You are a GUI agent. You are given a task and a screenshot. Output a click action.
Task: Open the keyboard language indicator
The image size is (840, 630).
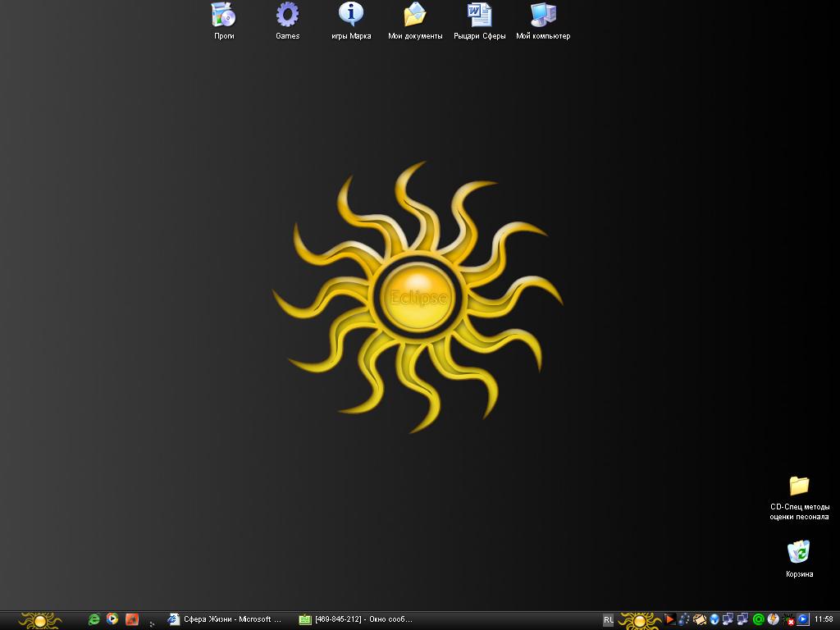coord(608,620)
